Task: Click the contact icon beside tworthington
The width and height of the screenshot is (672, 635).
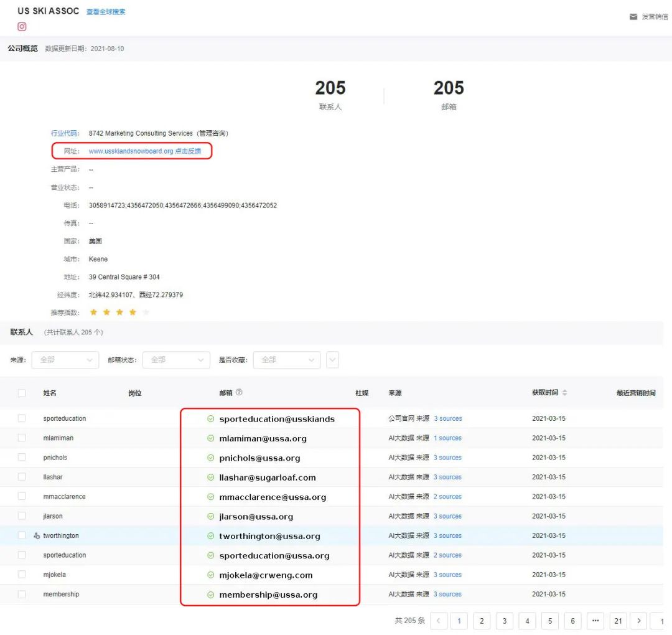Action: click(37, 535)
